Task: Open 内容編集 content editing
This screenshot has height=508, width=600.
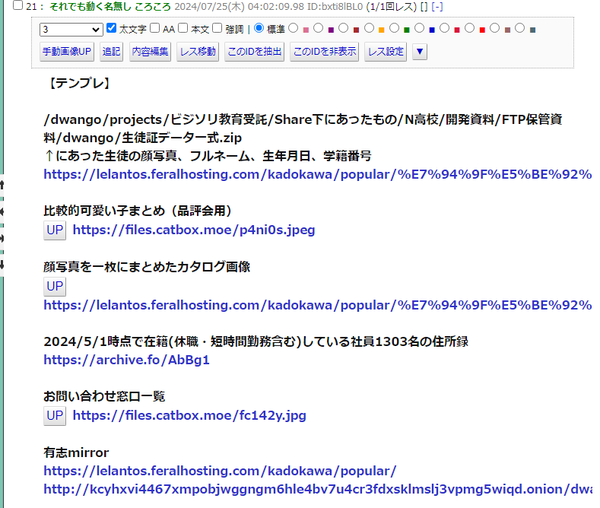Action: coord(150,52)
